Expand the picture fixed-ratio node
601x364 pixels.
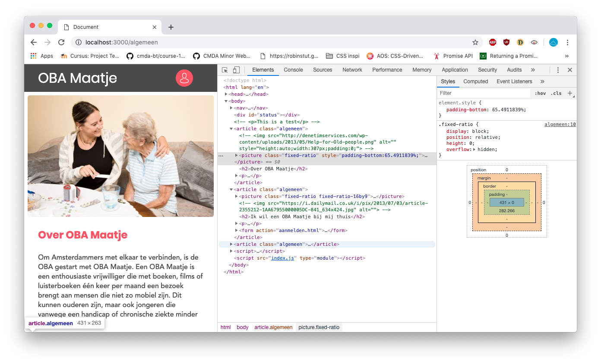[236, 155]
